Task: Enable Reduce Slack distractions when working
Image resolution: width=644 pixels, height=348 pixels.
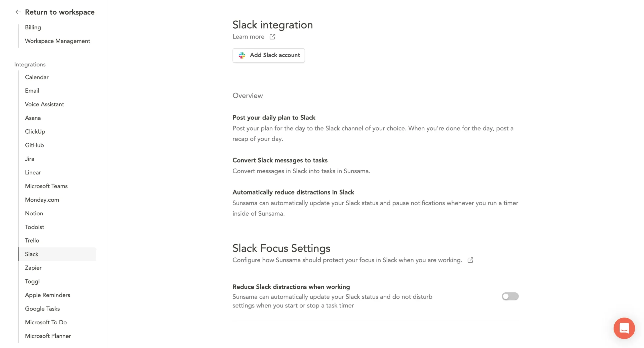Action: tap(510, 296)
